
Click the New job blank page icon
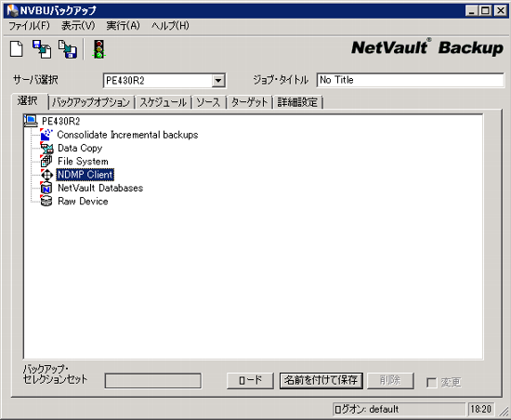pyautogui.click(x=17, y=49)
